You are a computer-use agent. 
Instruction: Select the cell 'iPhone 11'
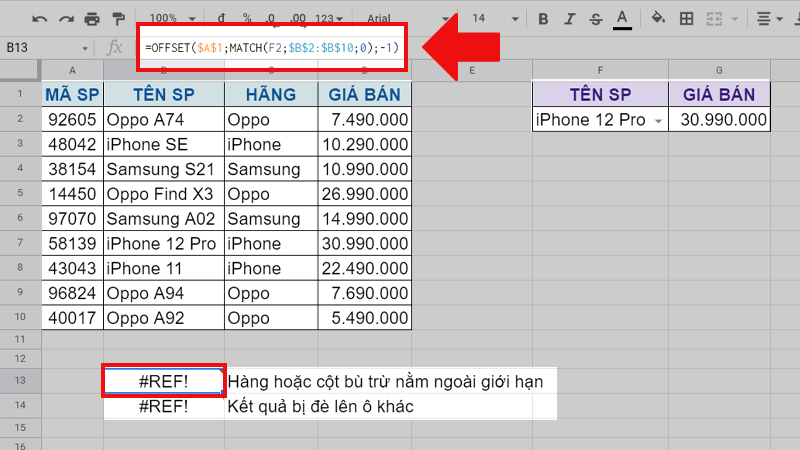click(164, 268)
